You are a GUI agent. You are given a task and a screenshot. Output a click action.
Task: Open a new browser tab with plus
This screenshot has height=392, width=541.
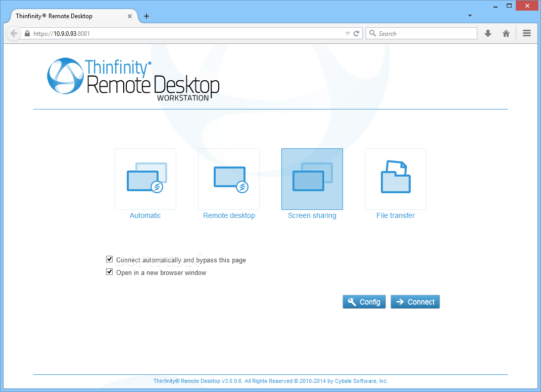[x=146, y=16]
